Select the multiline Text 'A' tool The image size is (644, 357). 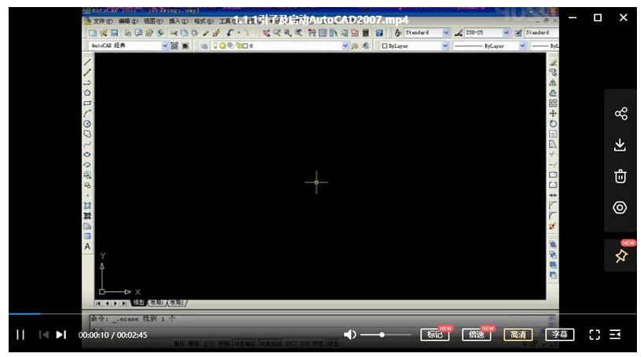(87, 246)
